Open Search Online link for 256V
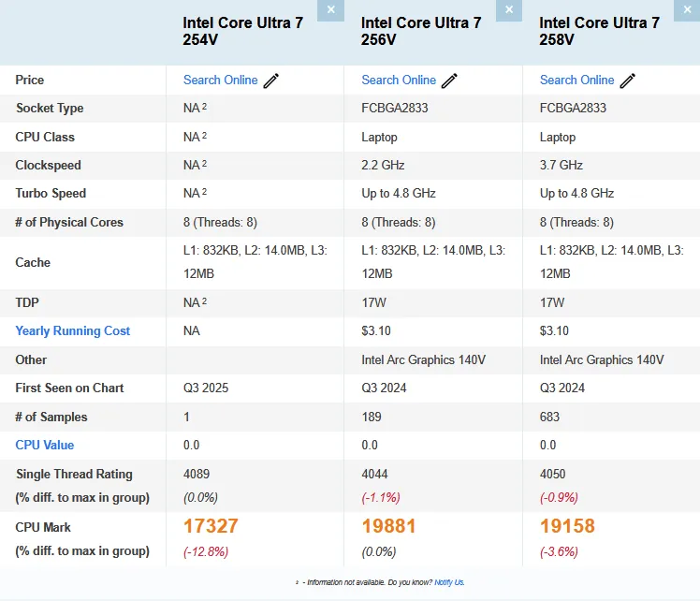The height and width of the screenshot is (601, 700). 399,81
